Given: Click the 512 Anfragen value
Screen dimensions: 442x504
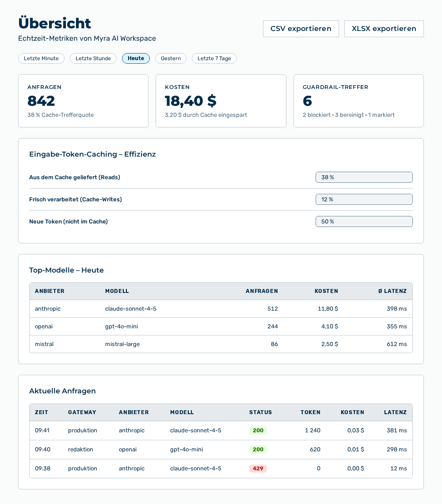Looking at the screenshot, I should tap(273, 308).
